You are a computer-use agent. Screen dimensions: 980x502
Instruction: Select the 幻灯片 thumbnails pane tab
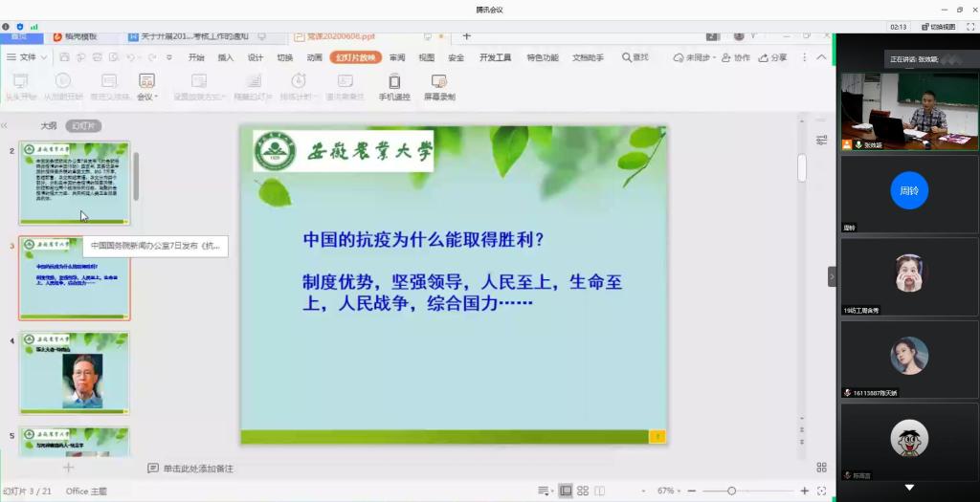click(x=83, y=126)
